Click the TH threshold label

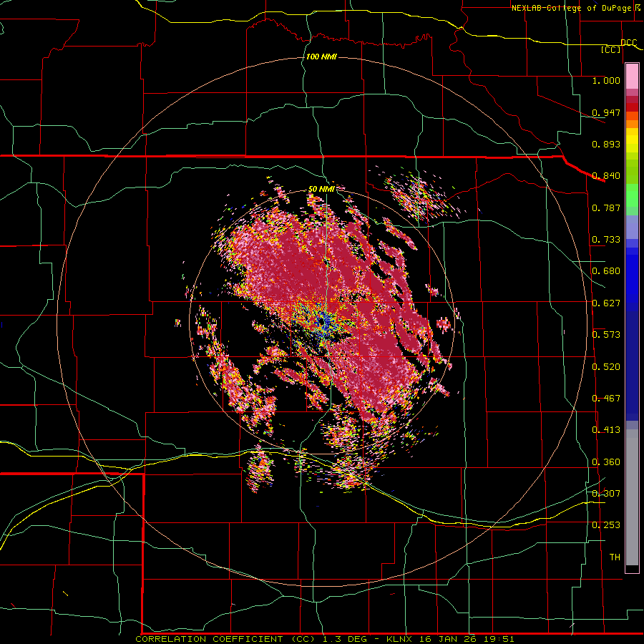(x=615, y=557)
